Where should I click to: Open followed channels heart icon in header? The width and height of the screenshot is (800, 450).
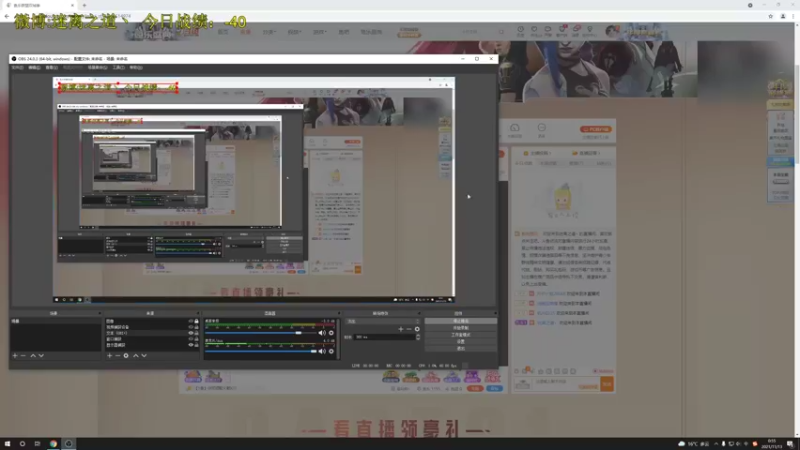pyautogui.click(x=534, y=30)
